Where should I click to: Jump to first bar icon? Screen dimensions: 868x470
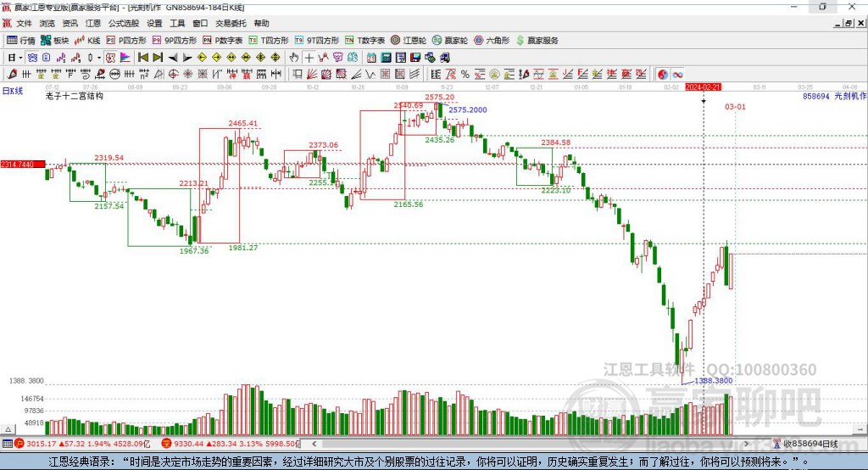coord(142,58)
